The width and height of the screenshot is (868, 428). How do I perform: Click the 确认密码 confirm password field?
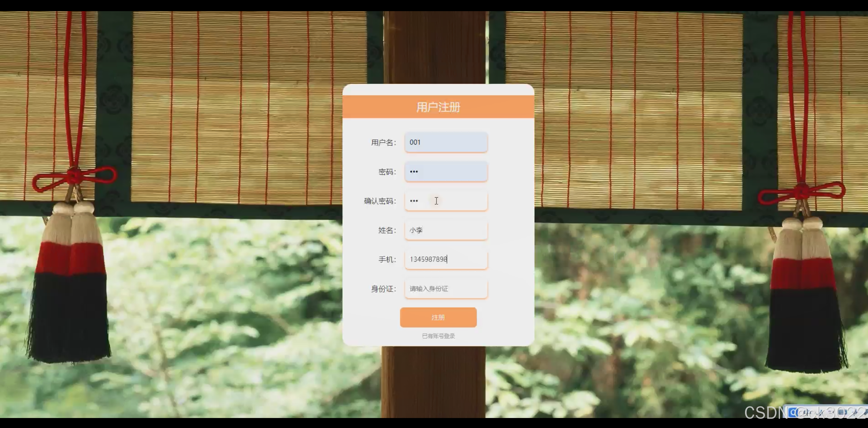click(x=446, y=201)
